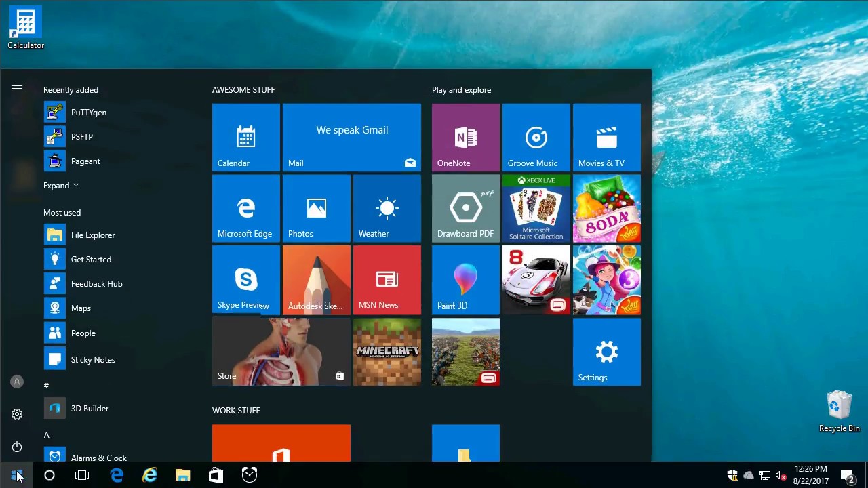Launch Edge from the taskbar
This screenshot has width=868, height=488.
tap(117, 475)
